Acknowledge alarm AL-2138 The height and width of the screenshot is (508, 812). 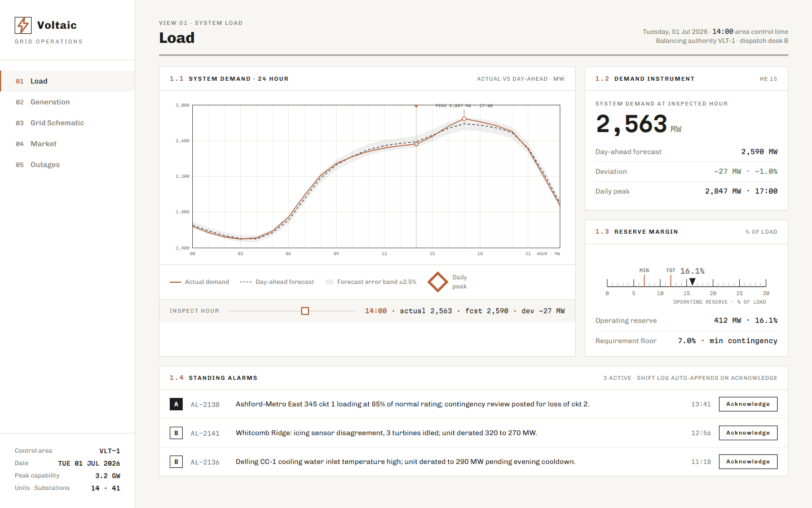[748, 404]
